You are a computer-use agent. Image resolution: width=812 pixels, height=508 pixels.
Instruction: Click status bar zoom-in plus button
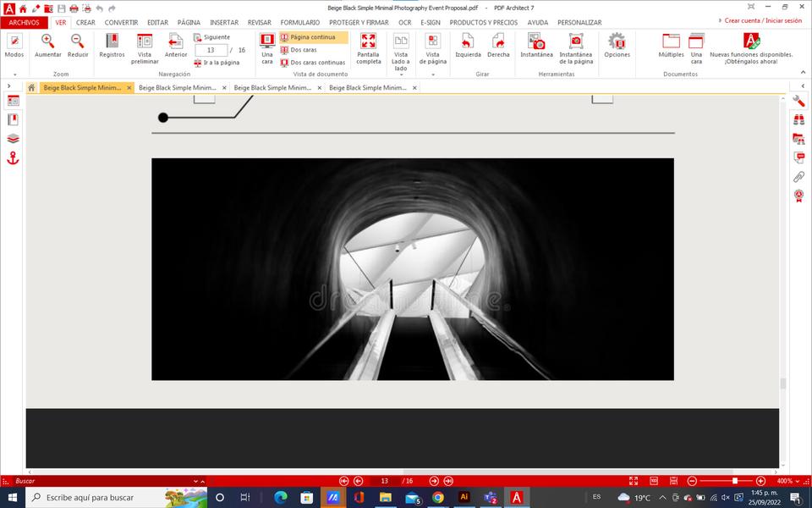point(760,481)
